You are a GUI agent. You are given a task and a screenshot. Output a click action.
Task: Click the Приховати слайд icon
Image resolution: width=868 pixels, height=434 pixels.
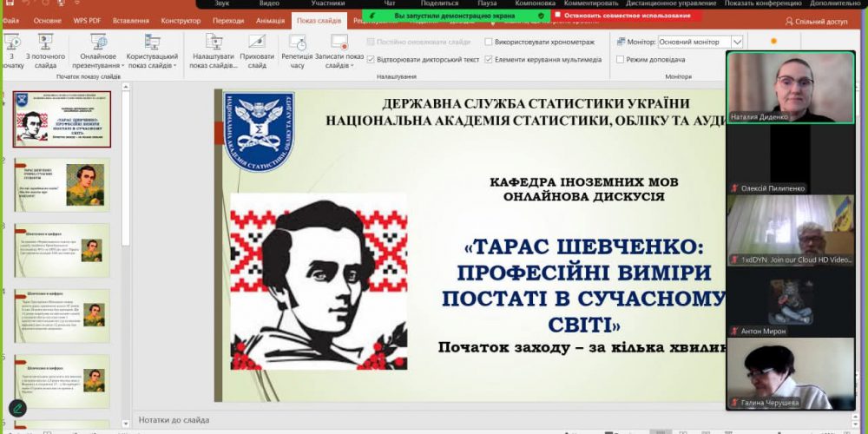tap(257, 42)
